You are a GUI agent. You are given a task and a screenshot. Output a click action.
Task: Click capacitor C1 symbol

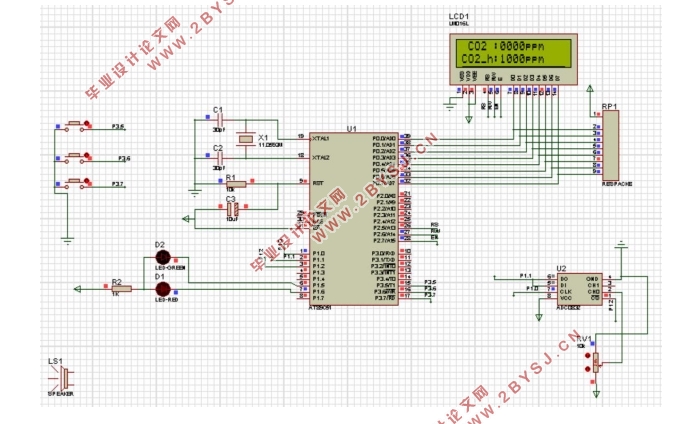click(219, 121)
